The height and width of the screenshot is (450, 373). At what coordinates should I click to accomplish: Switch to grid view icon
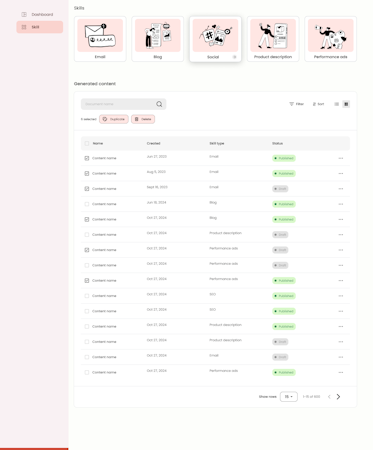coord(346,104)
